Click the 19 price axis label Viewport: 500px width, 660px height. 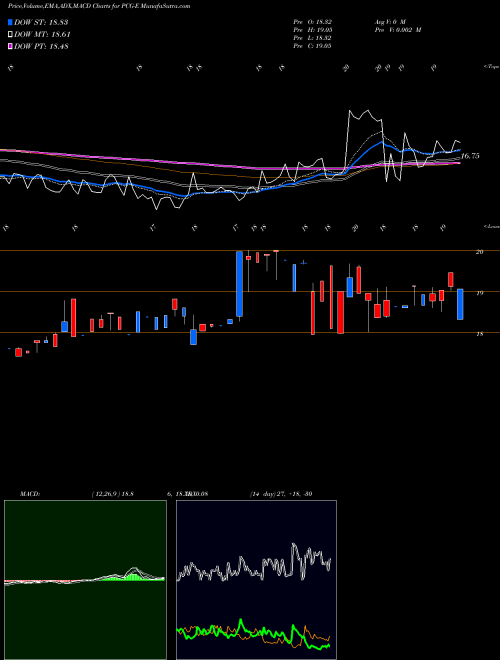pyautogui.click(x=479, y=293)
